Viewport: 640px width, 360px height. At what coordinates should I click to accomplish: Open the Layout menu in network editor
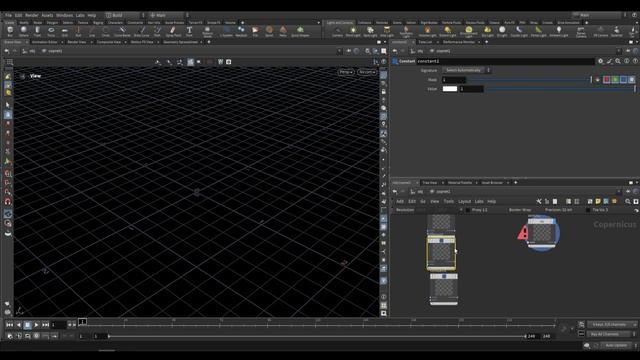click(x=464, y=201)
